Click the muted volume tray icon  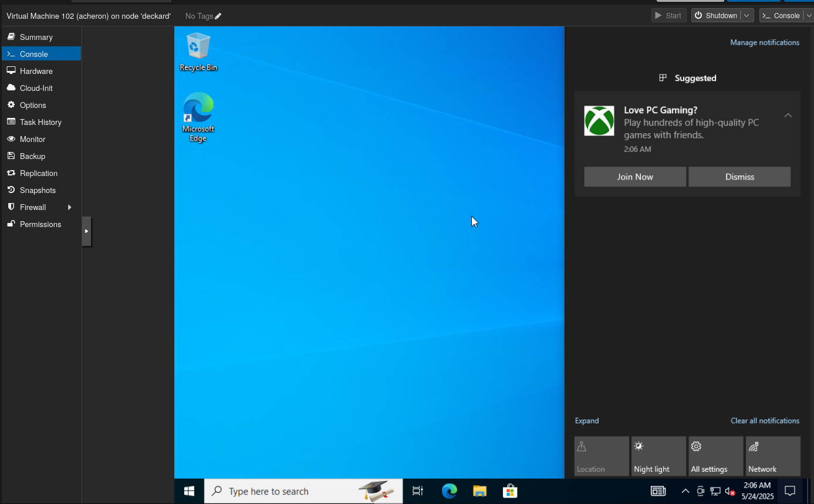(x=730, y=491)
